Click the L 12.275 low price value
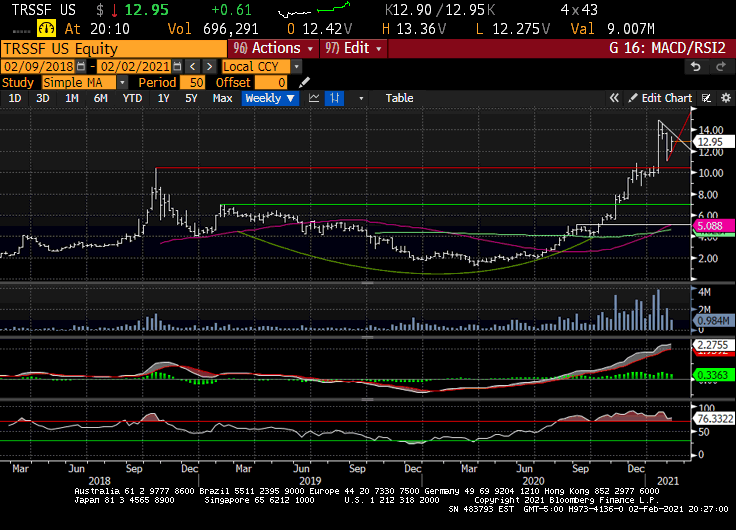The width and height of the screenshot is (736, 530). [x=512, y=29]
